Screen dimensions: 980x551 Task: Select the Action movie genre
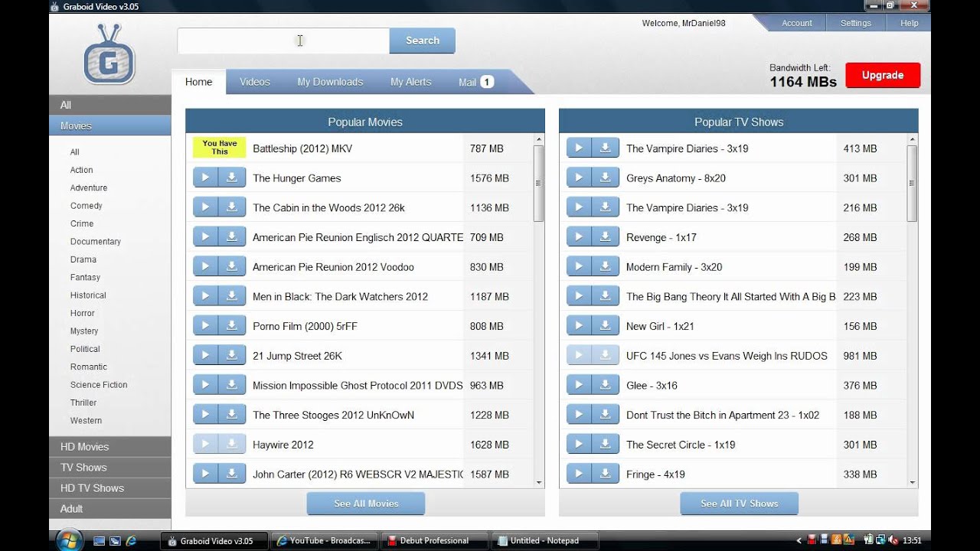point(82,170)
